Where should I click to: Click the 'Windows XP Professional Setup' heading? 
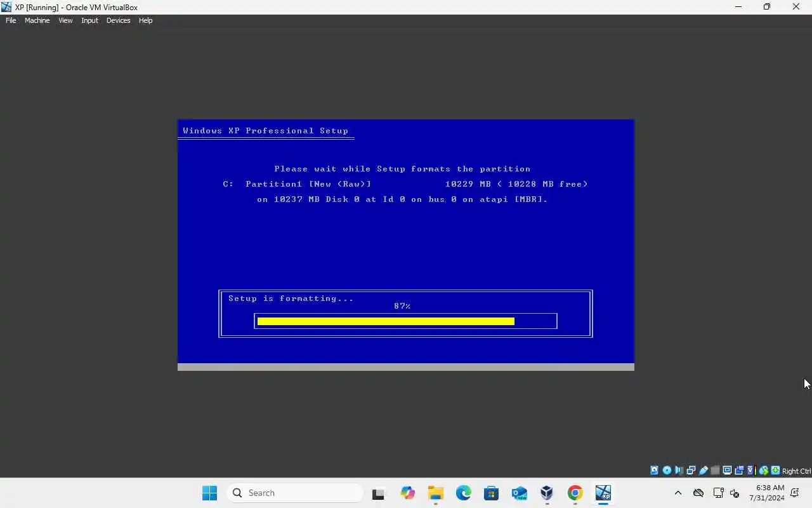coord(265,131)
